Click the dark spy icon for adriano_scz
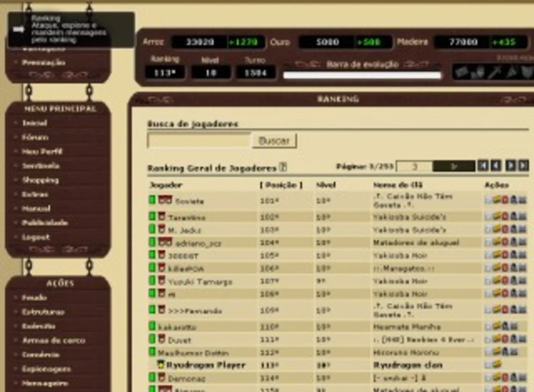 [x=514, y=242]
